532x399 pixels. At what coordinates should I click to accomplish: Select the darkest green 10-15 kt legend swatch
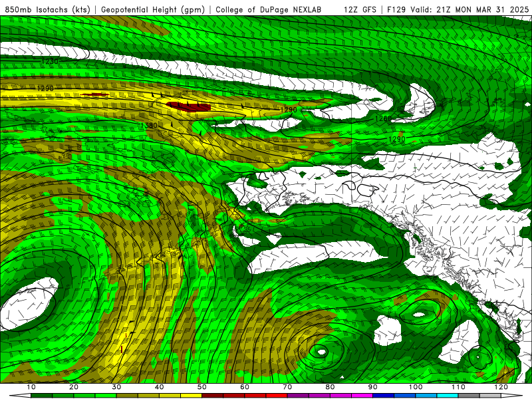click(41, 396)
